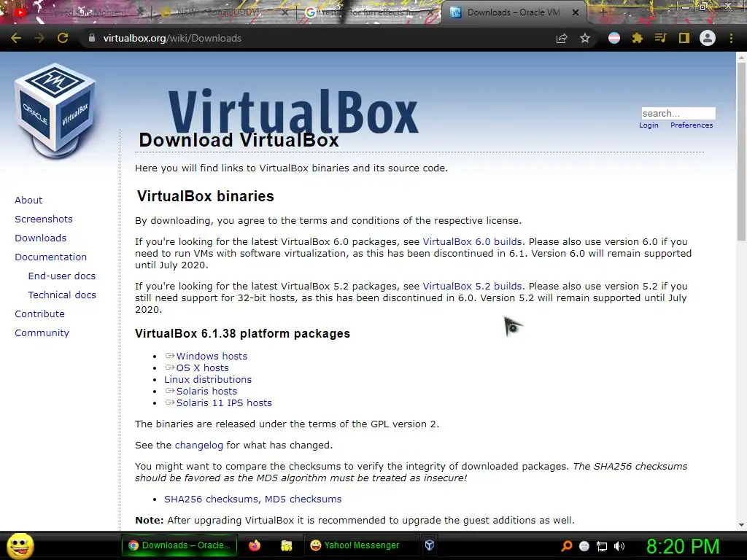Open Downloads in the sidebar
This screenshot has width=747, height=560.
[41, 238]
